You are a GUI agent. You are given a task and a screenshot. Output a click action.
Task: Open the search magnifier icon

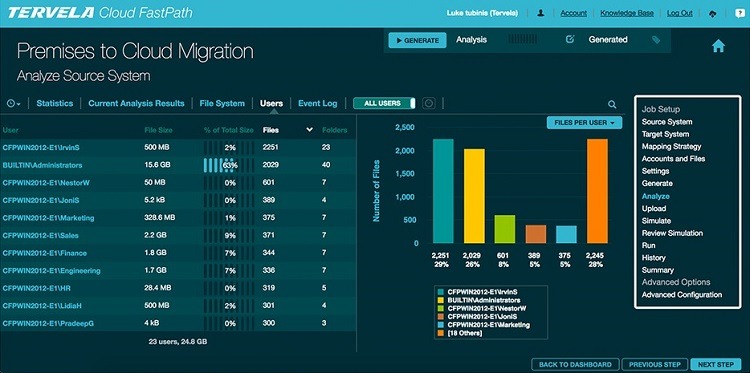(x=612, y=104)
